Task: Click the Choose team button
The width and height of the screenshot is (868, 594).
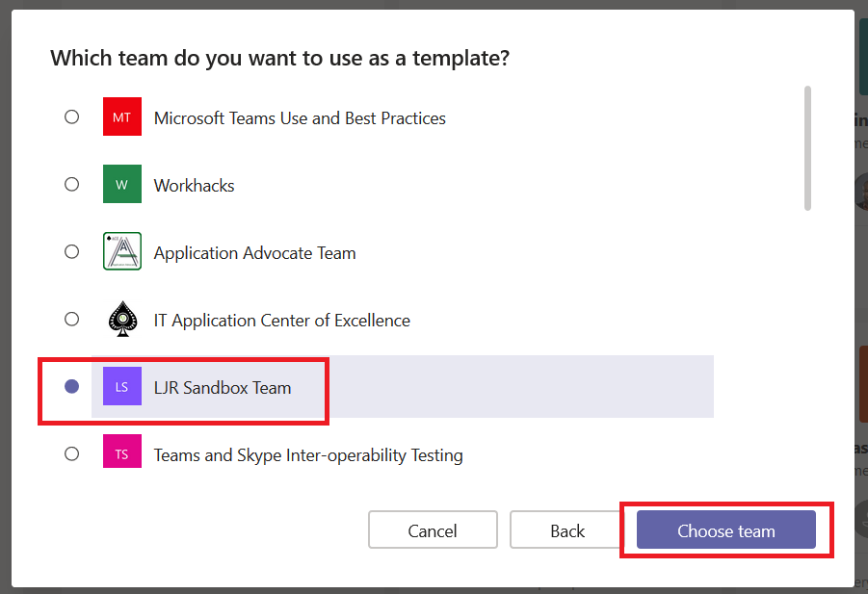Action: (x=725, y=529)
